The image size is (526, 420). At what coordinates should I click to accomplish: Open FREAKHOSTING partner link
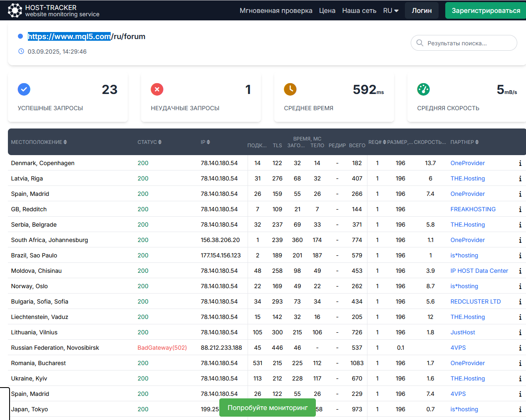tap(473, 209)
